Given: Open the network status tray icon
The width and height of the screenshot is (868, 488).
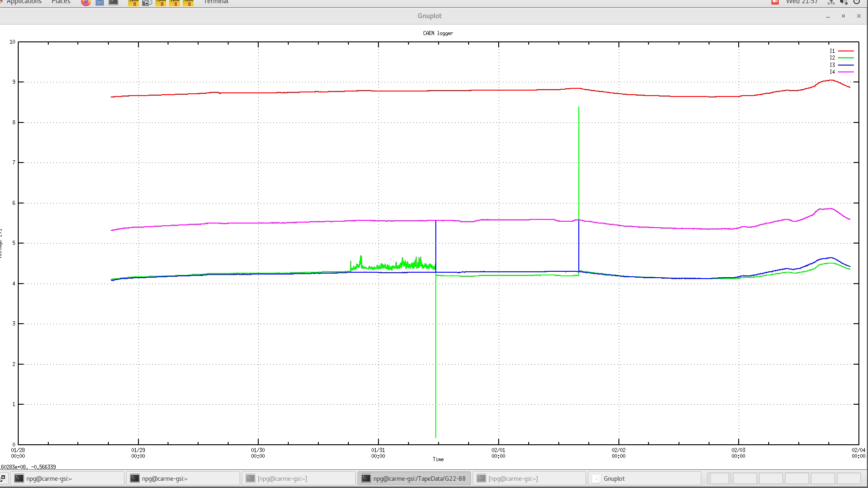Looking at the screenshot, I should pos(831,2).
